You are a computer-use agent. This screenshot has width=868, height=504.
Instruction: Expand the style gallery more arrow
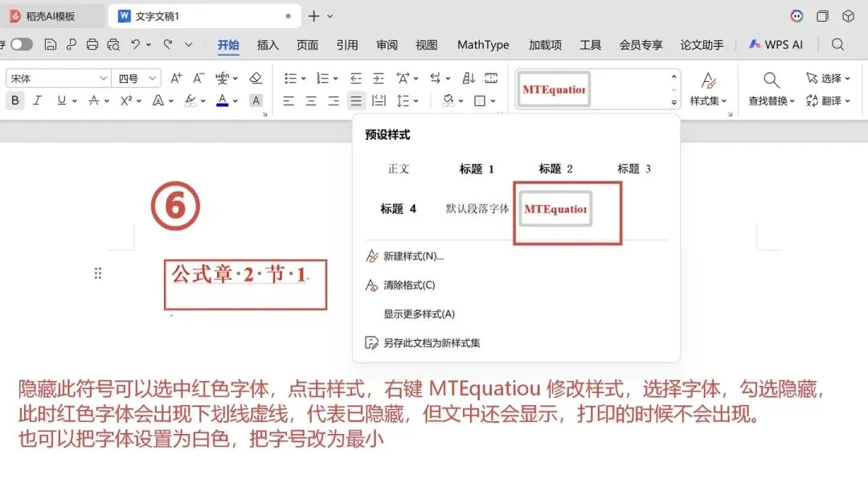pos(674,102)
